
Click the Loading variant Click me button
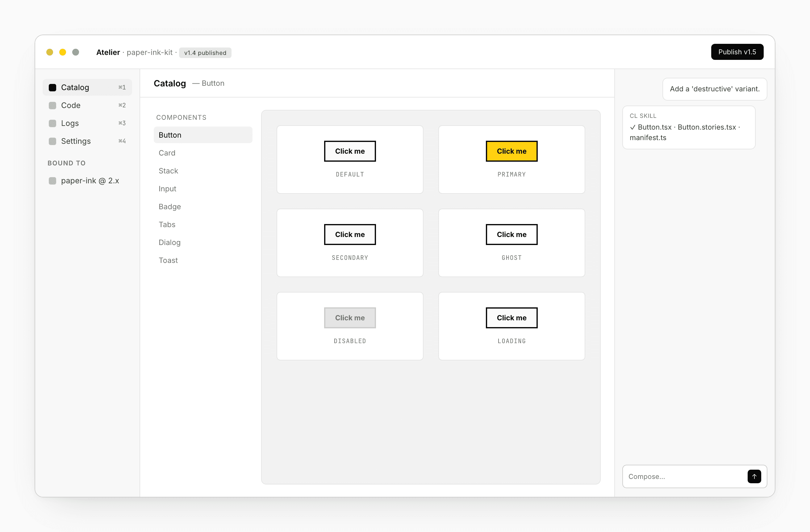[511, 318]
